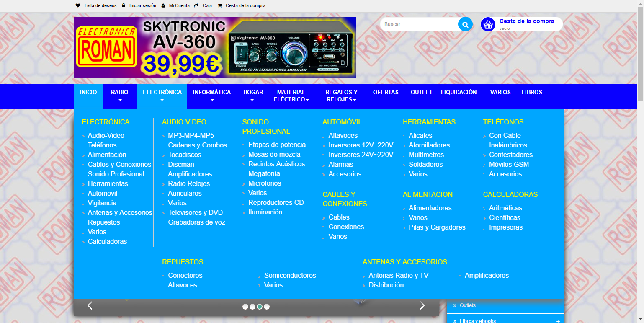Advance the slider with the right arrow

click(x=422, y=306)
